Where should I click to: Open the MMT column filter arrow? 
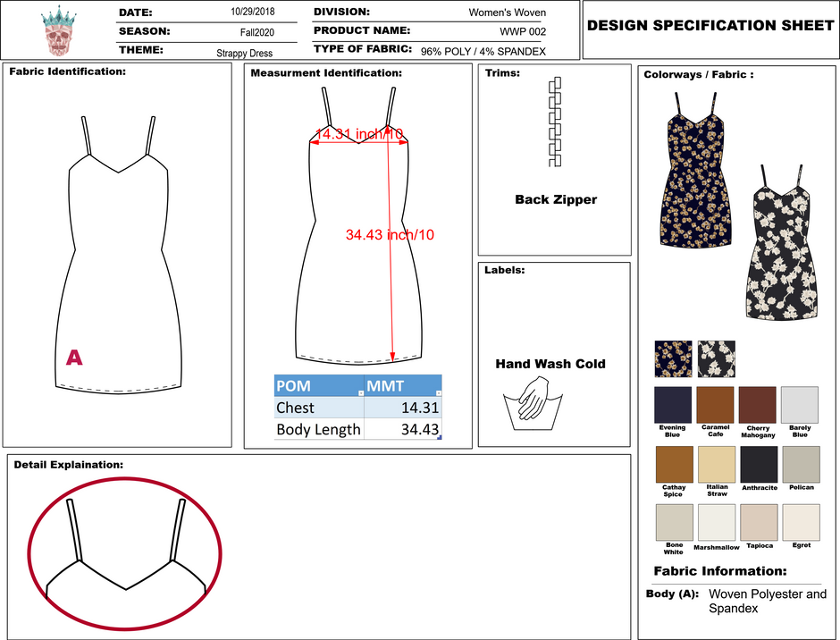pos(438,393)
